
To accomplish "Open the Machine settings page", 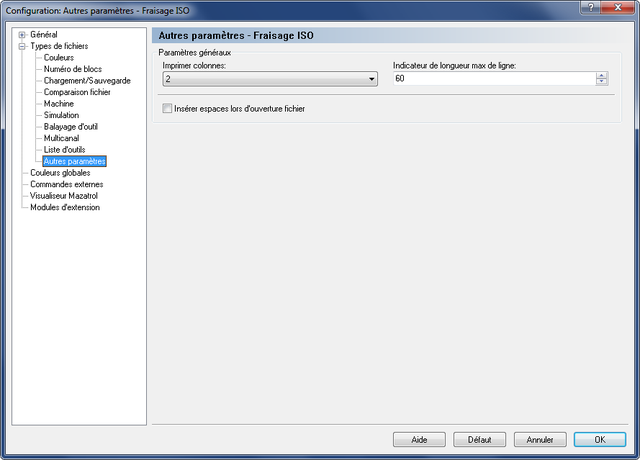I will point(59,104).
